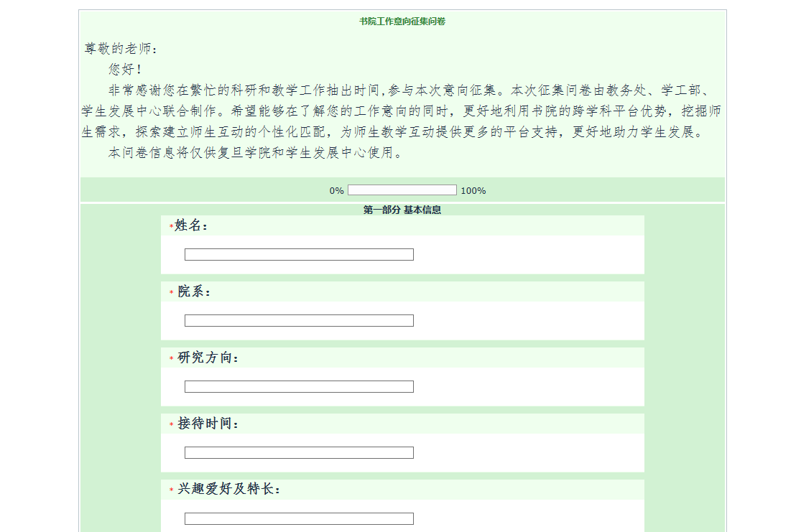
Task: Click the paragraph starting with 非常感谢您
Action: click(402, 111)
